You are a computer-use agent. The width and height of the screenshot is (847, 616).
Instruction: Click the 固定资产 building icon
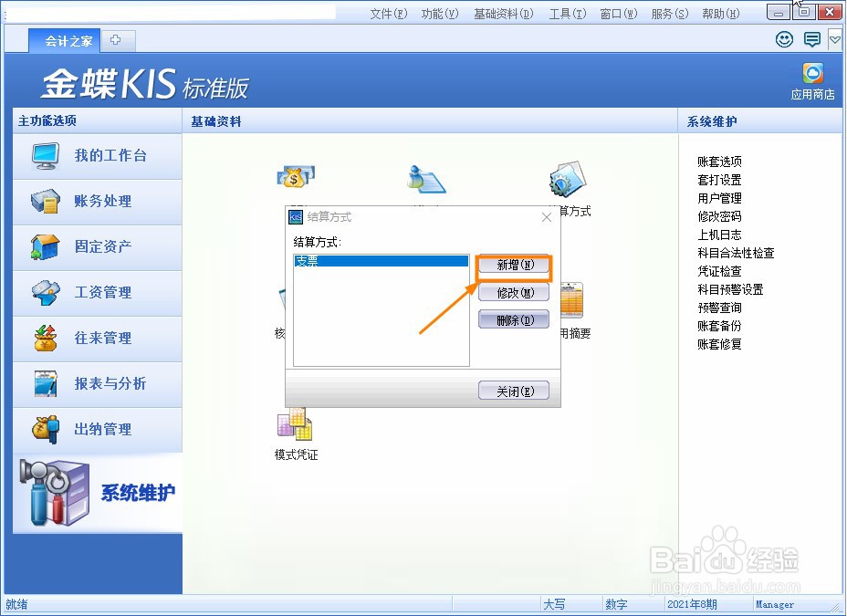[46, 246]
